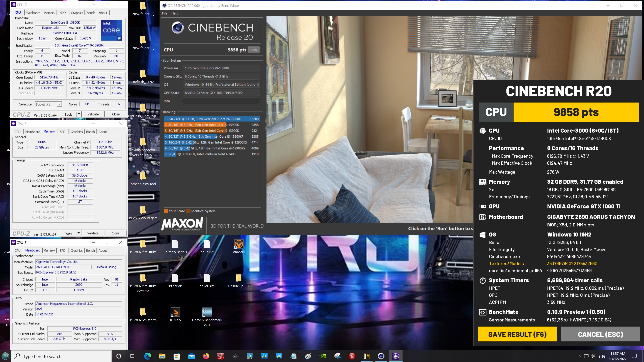Screen dimensions: 644x362
Task: Switch to Bench tab in CPU-Z CPU window
Action: tap(91, 13)
